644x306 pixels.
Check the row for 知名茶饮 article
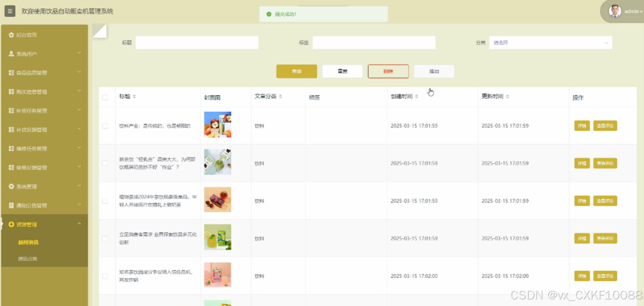105,276
